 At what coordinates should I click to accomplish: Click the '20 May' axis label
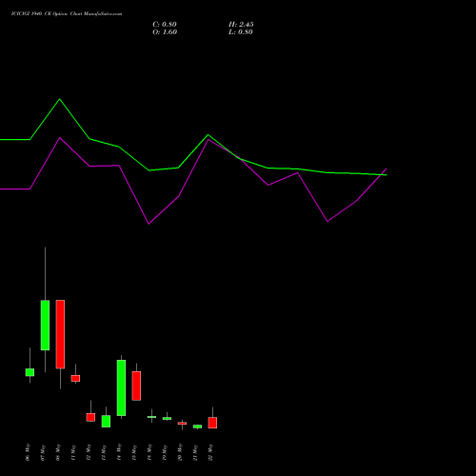pos(180,452)
